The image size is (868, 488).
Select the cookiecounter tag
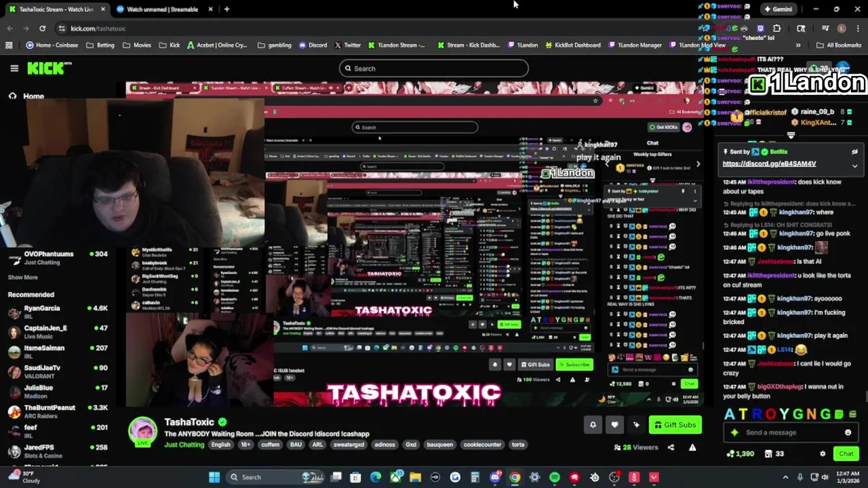482,445
